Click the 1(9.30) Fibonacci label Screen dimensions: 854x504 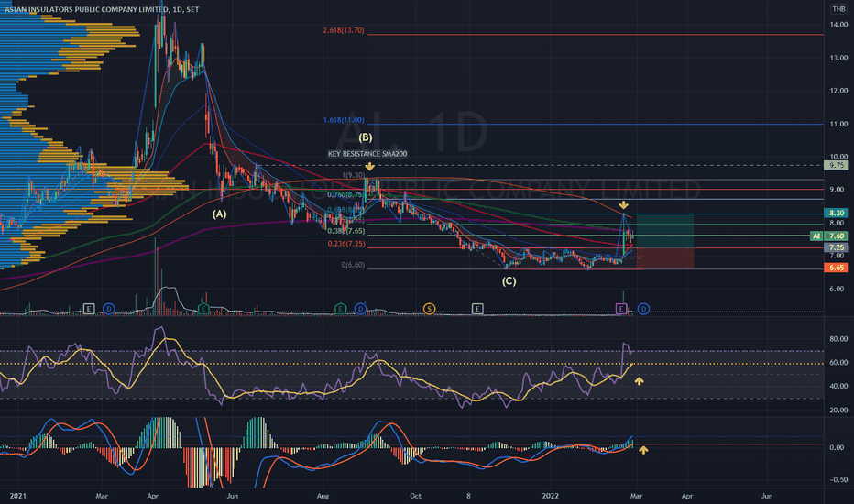click(353, 175)
